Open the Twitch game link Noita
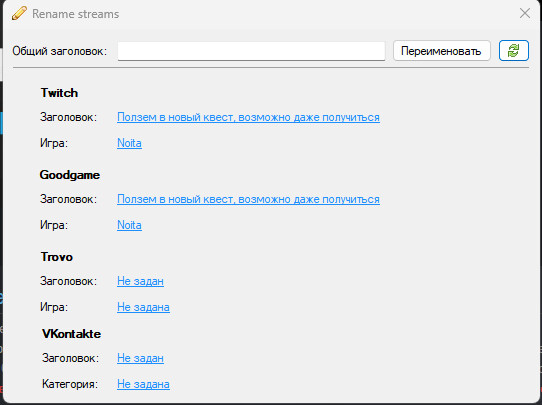The image size is (542, 405). click(x=129, y=143)
